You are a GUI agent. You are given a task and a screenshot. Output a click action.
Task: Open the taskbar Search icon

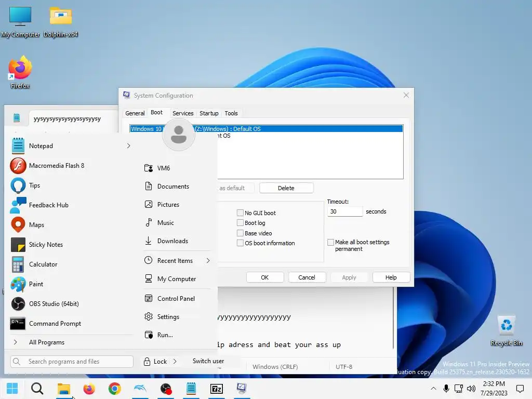[x=37, y=389]
